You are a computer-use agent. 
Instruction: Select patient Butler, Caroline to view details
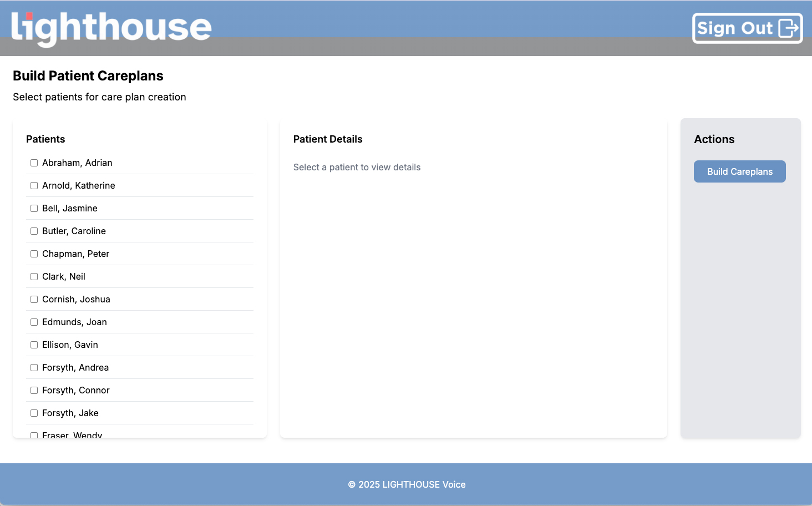point(74,231)
